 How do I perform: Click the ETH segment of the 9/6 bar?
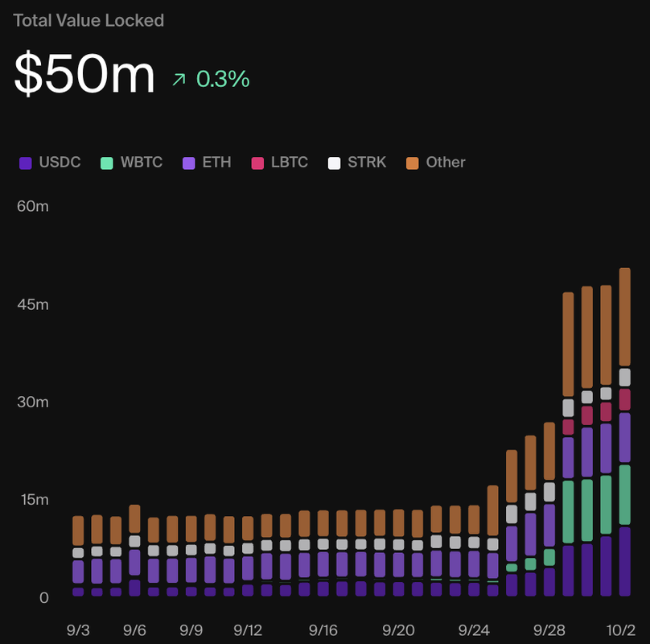coord(134,563)
